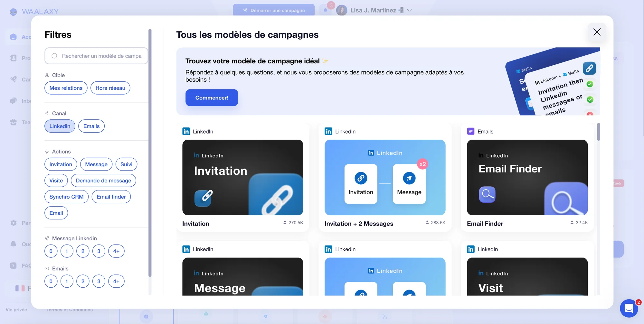This screenshot has width=644, height=324.
Task: Open the Invitation + 2 Messages template
Action: (385, 177)
